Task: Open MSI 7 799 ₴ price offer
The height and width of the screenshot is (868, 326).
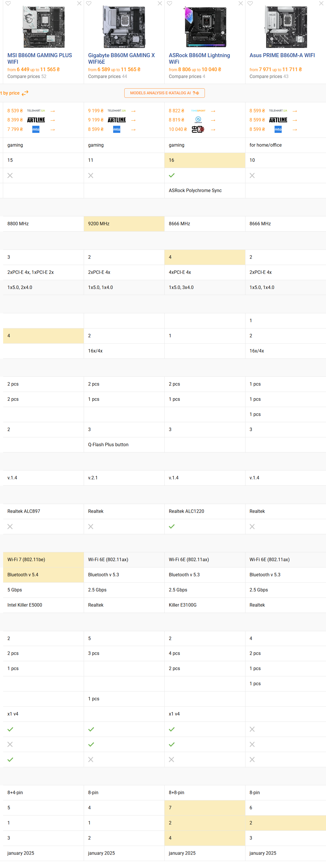Action: [15, 129]
